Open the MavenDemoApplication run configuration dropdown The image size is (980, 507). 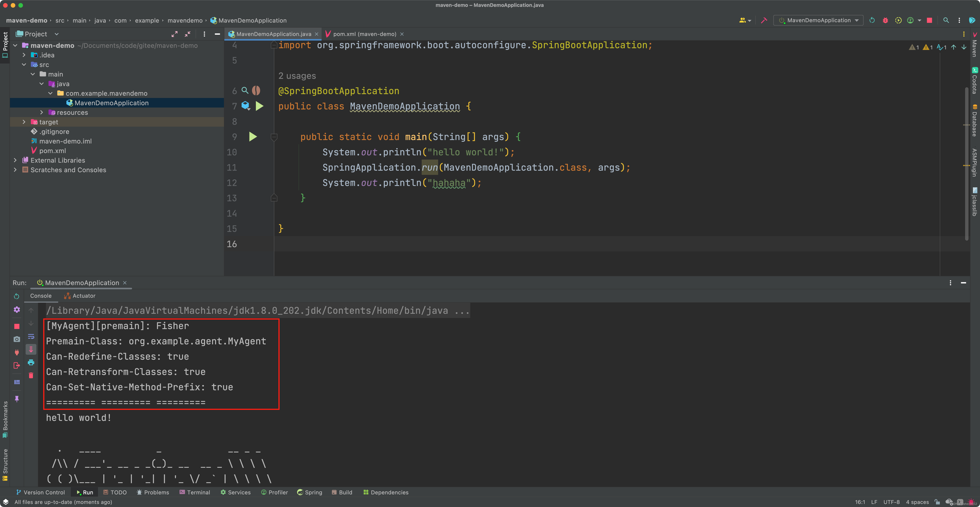pyautogui.click(x=818, y=20)
